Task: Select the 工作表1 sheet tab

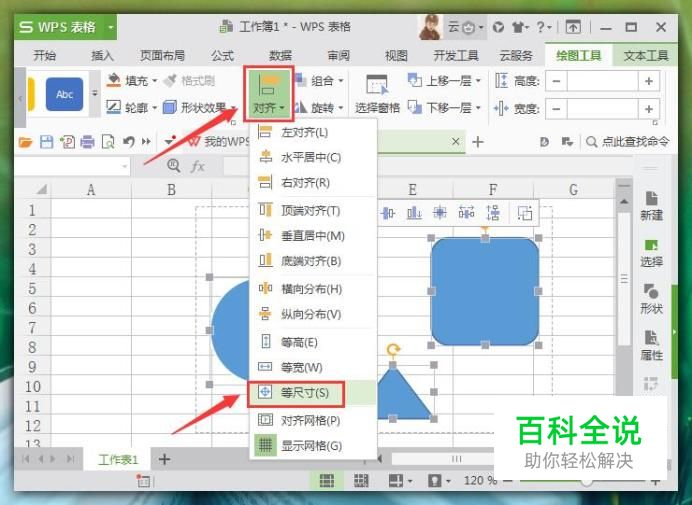Action: pos(118,460)
